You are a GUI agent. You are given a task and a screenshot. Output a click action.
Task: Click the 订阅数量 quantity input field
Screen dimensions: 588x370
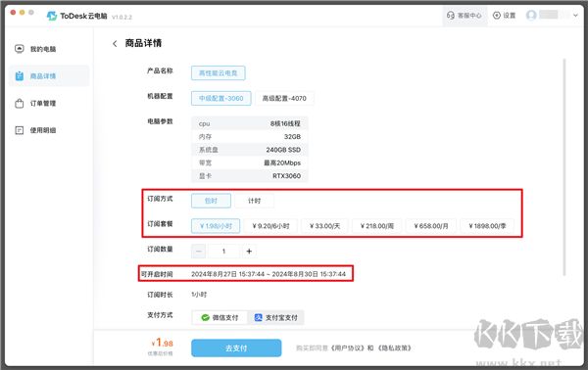coord(223,252)
